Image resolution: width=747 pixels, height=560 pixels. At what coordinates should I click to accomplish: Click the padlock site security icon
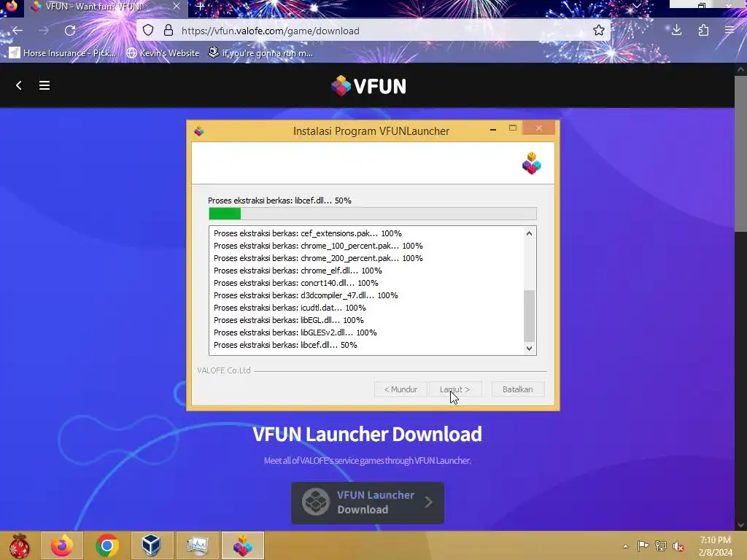tap(169, 31)
